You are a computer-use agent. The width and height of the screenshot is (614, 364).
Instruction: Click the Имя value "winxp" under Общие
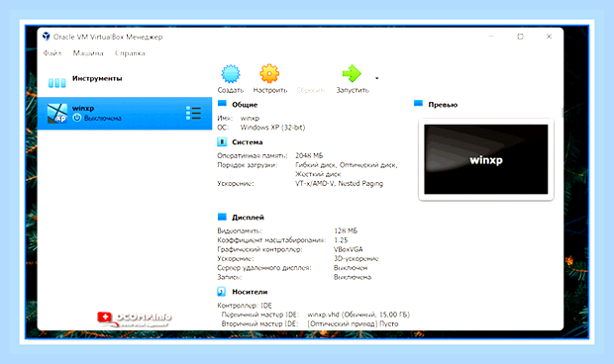[x=250, y=118]
